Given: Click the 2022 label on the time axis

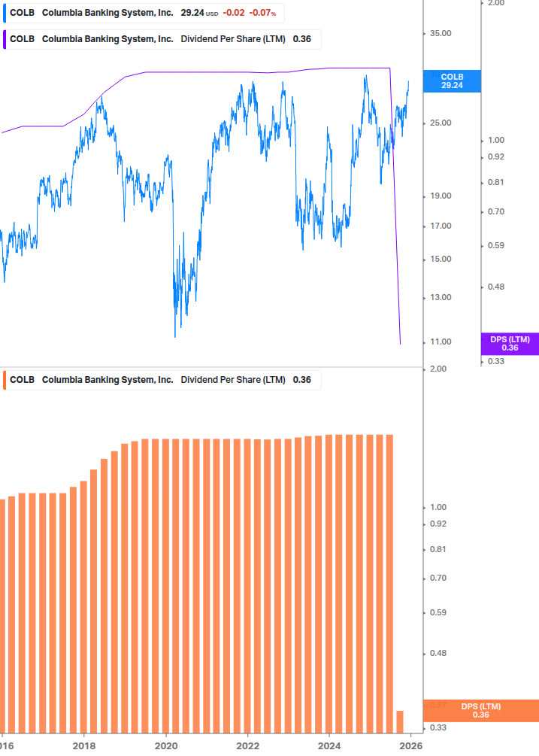Looking at the screenshot, I should tap(247, 746).
